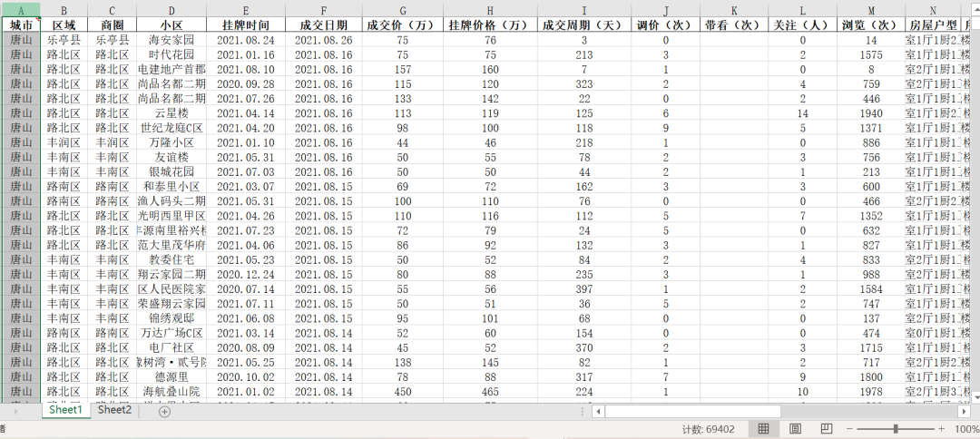Switch to Page Break Preview view
The height and width of the screenshot is (439, 980).
(827, 429)
